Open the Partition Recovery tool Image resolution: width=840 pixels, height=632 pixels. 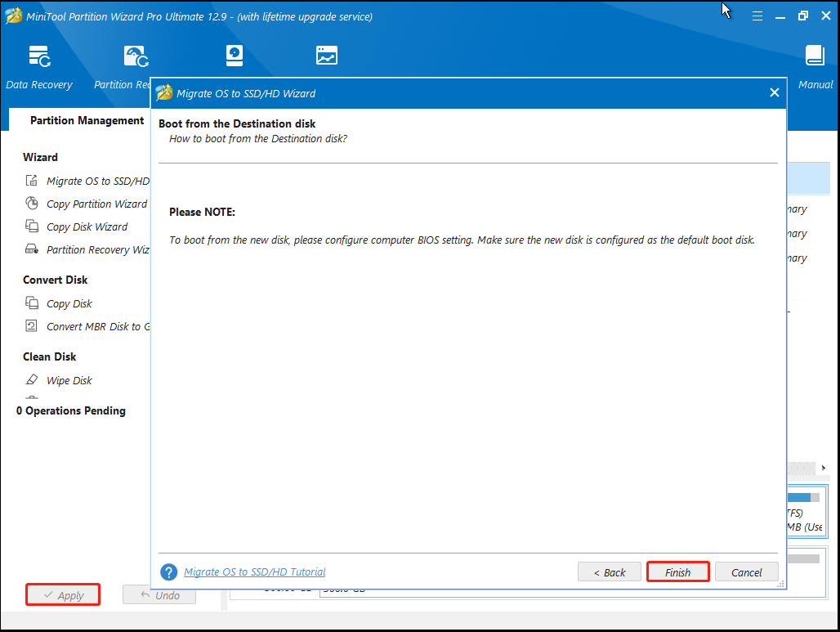(x=122, y=68)
